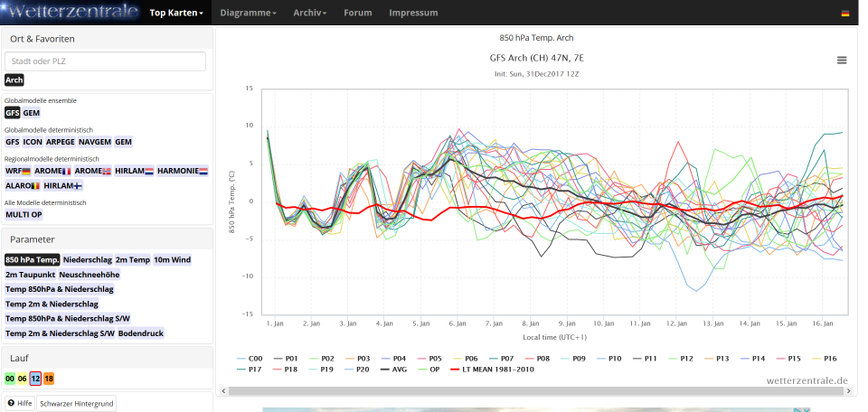Image resolution: width=868 pixels, height=412 pixels.
Task: Click the Wetterzentrale logo
Action: [72, 13]
